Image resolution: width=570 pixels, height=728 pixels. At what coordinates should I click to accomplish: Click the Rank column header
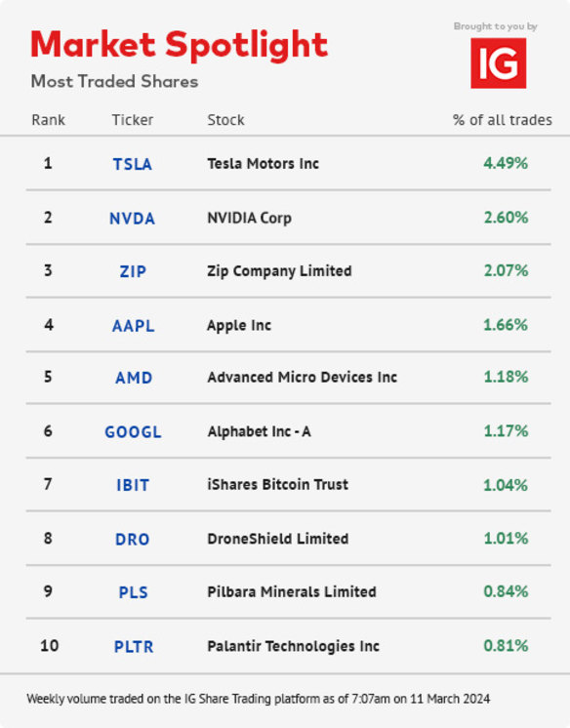[48, 120]
